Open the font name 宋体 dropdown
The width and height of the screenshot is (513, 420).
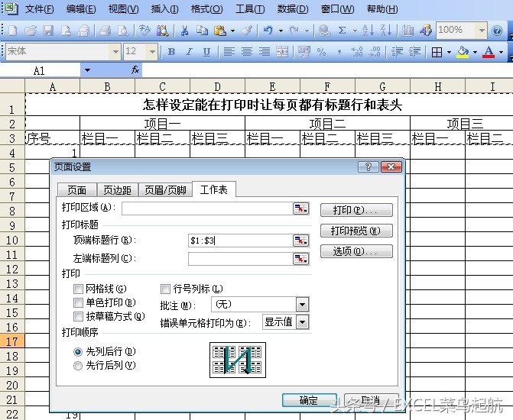tap(115, 52)
